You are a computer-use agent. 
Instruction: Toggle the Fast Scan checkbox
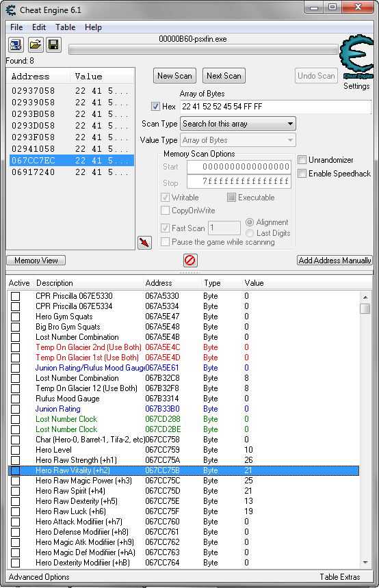pos(165,228)
